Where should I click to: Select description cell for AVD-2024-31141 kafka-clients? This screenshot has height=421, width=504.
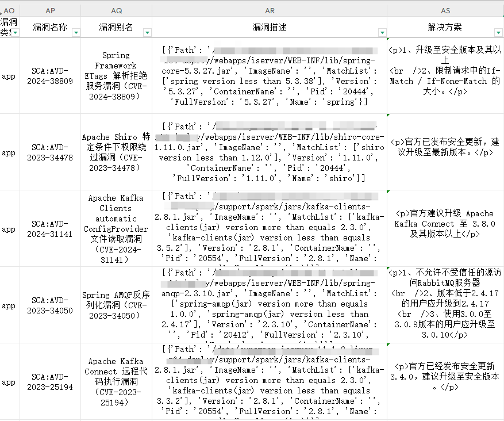[x=270, y=229]
